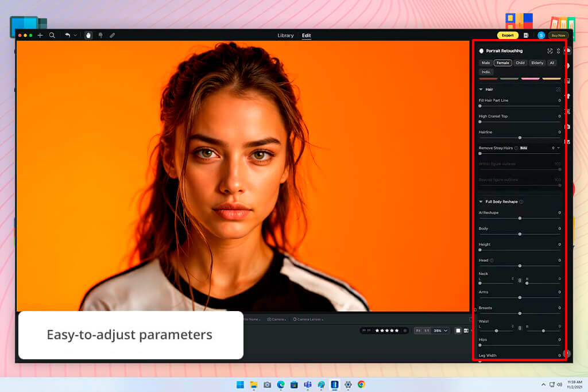Select the Male filter chip
588x392 pixels.
[486, 63]
